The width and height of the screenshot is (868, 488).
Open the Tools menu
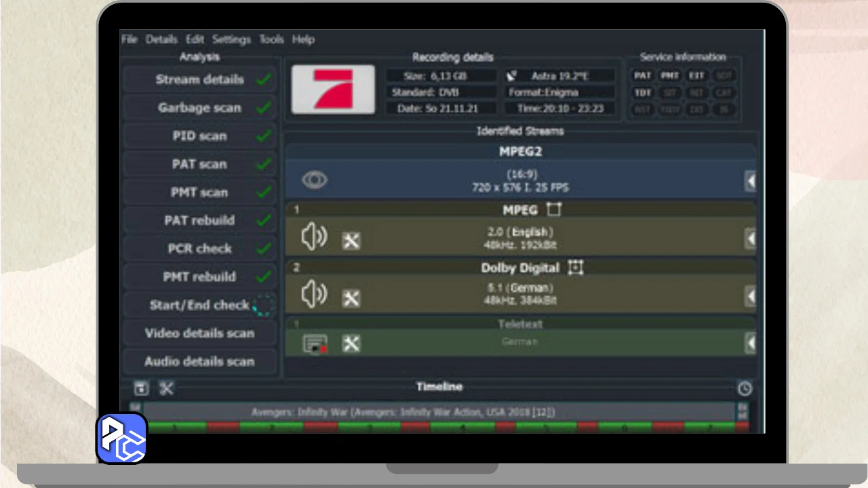pos(271,39)
